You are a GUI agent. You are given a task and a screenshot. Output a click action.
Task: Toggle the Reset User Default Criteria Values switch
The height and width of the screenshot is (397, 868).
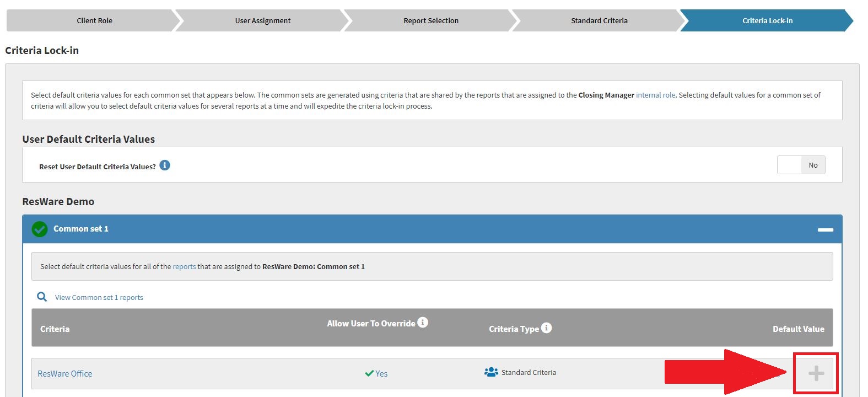point(801,165)
